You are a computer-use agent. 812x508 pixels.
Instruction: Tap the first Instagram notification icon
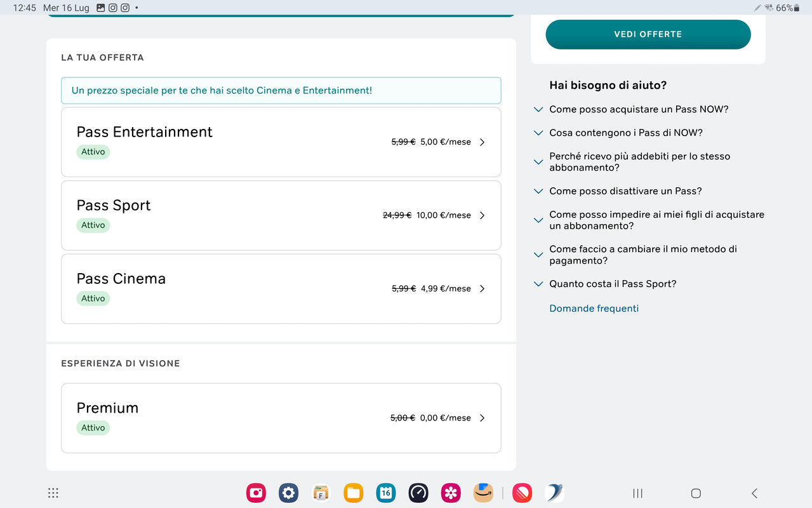[113, 8]
